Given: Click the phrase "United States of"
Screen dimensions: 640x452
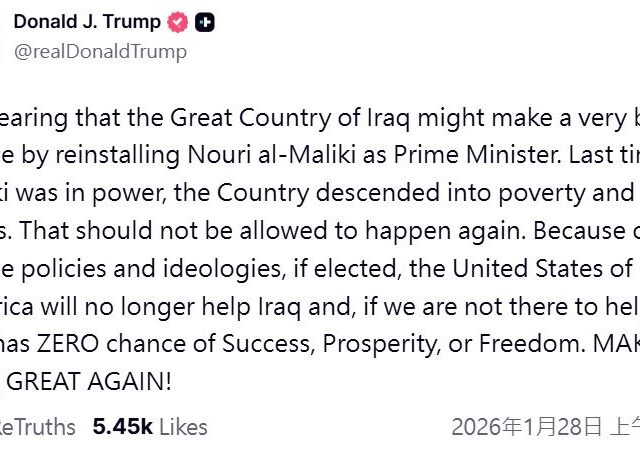Looking at the screenshot, I should (x=540, y=269).
